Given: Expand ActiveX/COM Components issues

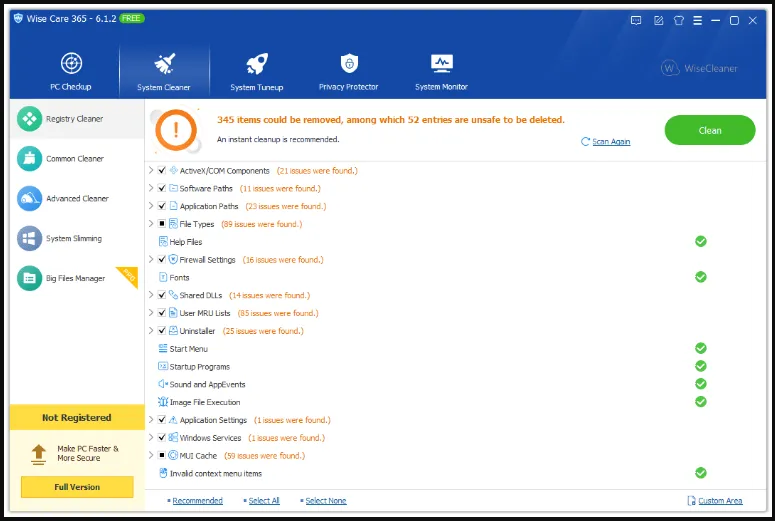Looking at the screenshot, I should tap(151, 171).
